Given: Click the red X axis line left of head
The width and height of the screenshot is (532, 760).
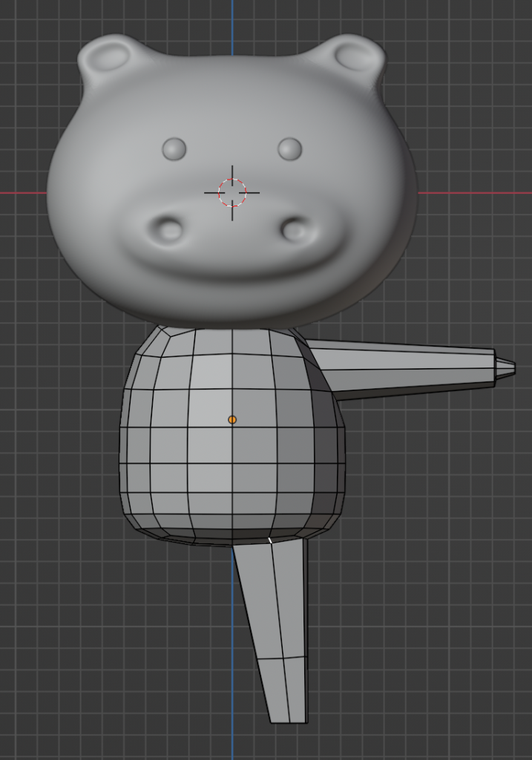Looking at the screenshot, I should (x=22, y=193).
